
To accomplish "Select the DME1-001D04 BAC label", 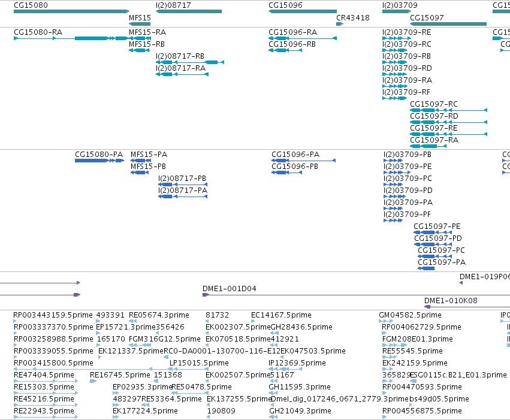I will [x=229, y=289].
